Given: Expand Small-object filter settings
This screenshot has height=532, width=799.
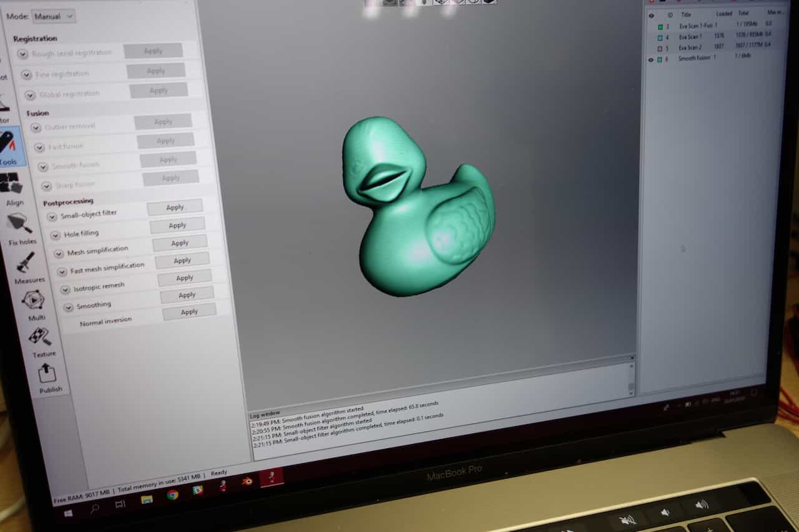Looking at the screenshot, I should (52, 217).
